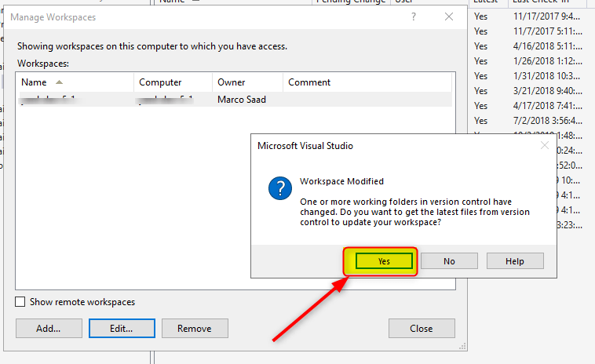Sort by Computer column header

tap(160, 82)
